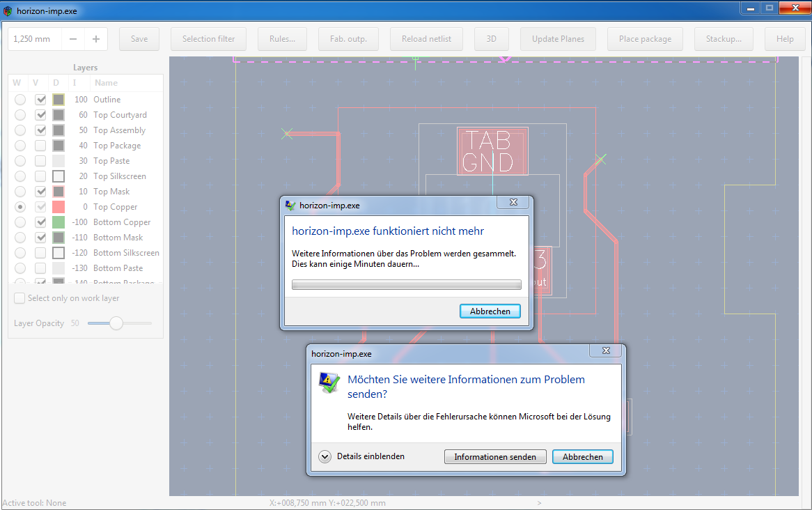Viewport: 812px width, 510px height.
Task: Select Bottom Copper work layer radio
Action: tap(20, 222)
